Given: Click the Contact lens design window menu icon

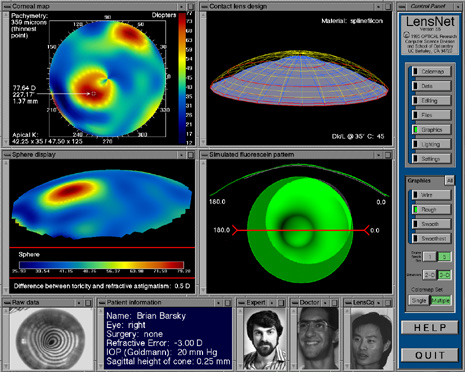Looking at the screenshot, I should click(x=204, y=6).
